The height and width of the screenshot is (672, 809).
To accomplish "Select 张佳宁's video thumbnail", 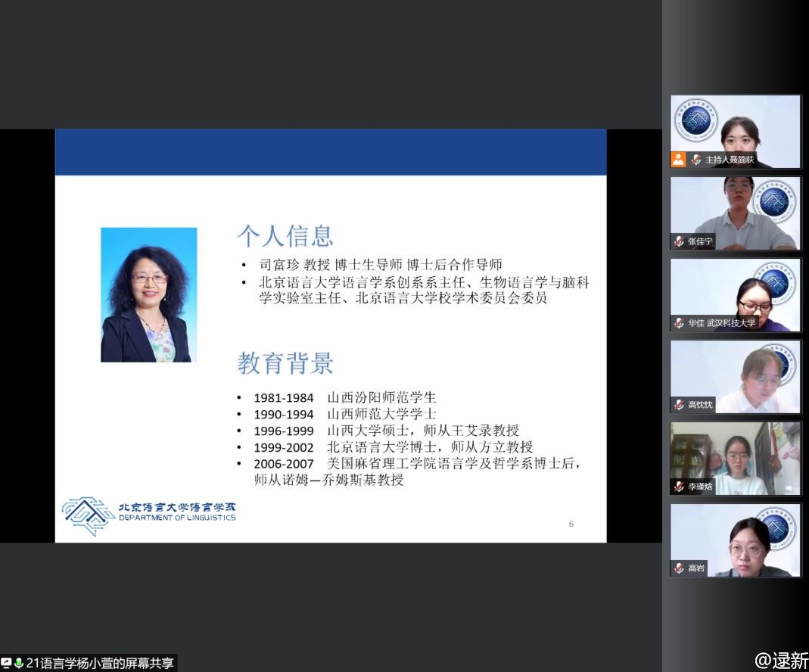I will [736, 208].
